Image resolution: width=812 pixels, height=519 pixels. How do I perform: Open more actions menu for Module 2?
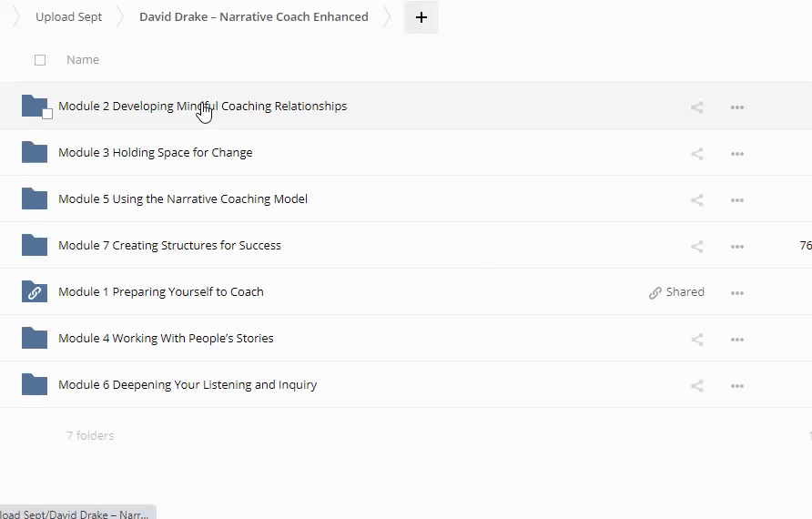tap(737, 107)
